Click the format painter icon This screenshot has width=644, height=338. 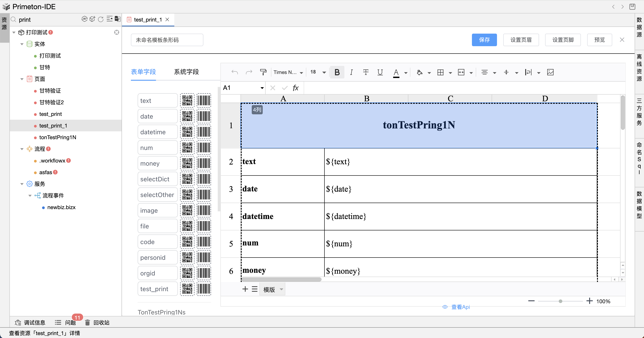[x=263, y=72]
